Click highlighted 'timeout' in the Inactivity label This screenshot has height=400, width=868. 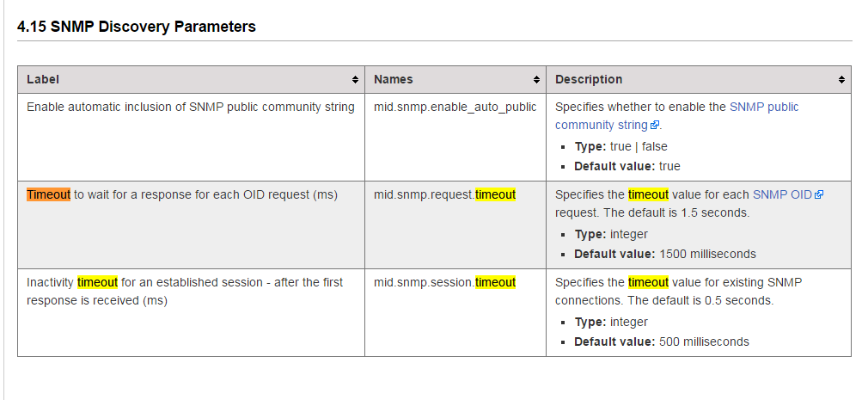tap(97, 282)
